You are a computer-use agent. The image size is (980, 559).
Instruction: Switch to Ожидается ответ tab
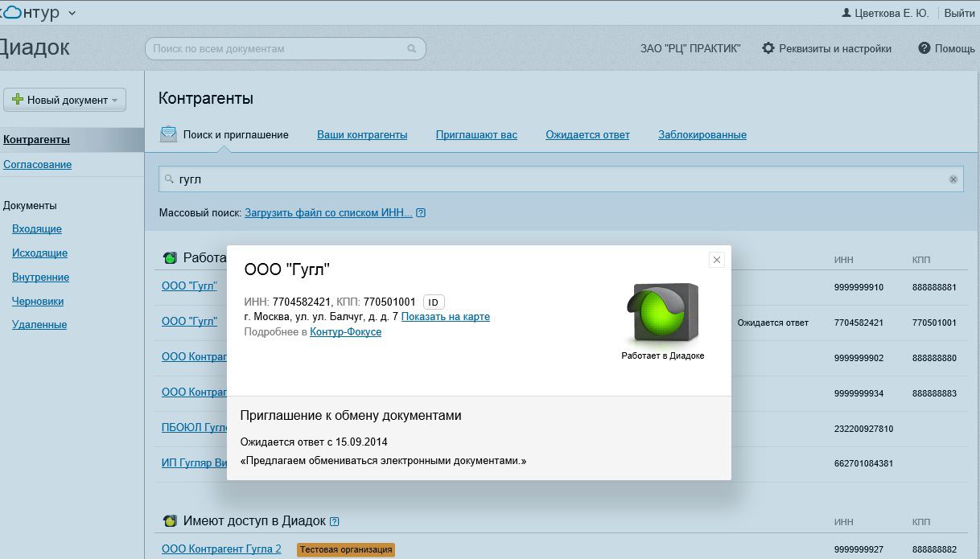pos(587,134)
